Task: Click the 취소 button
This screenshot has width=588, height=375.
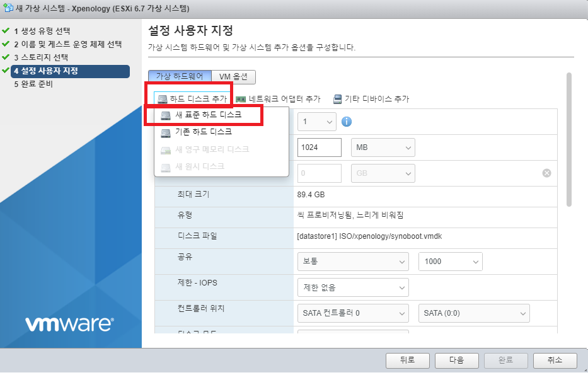Action: pyautogui.click(x=555, y=361)
